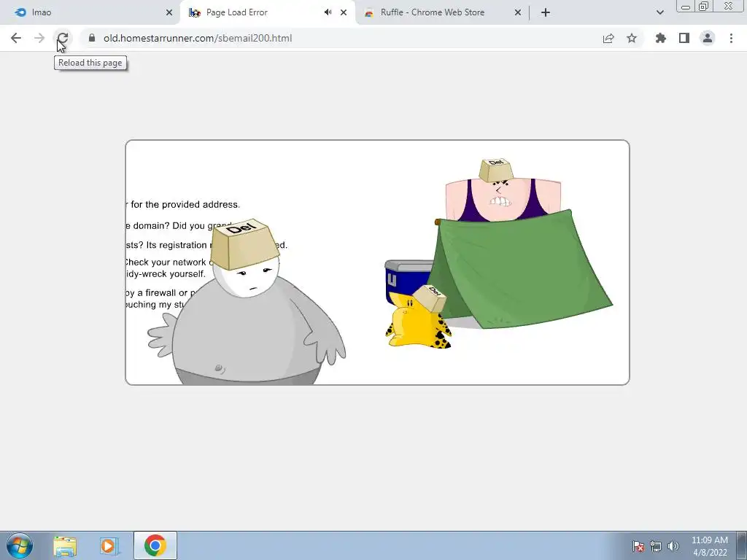Bookmark this tab with the star icon
This screenshot has height=560, width=747.
[632, 38]
